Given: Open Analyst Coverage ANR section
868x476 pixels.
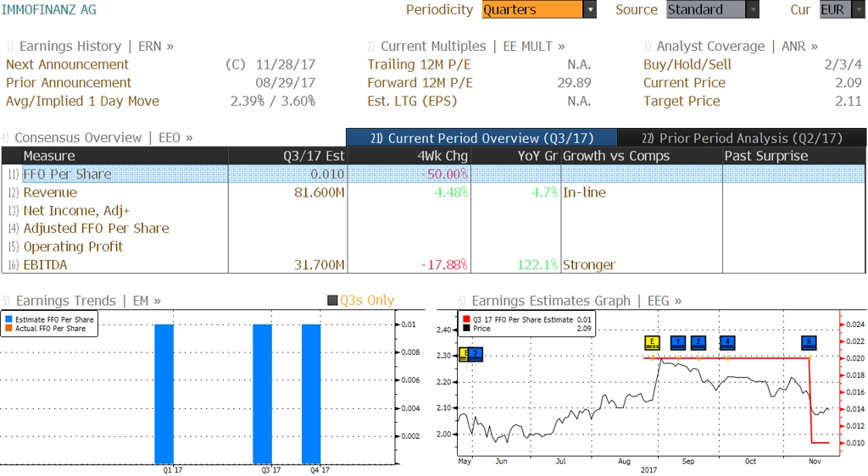Looking at the screenshot, I should tap(731, 47).
